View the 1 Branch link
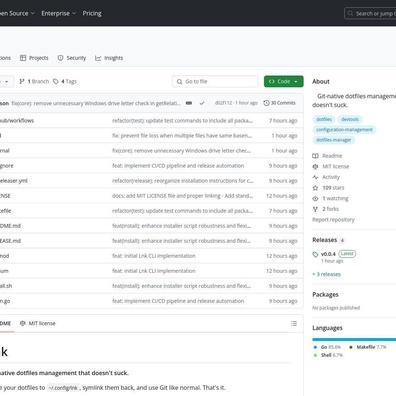This screenshot has width=396, height=396. click(x=34, y=81)
